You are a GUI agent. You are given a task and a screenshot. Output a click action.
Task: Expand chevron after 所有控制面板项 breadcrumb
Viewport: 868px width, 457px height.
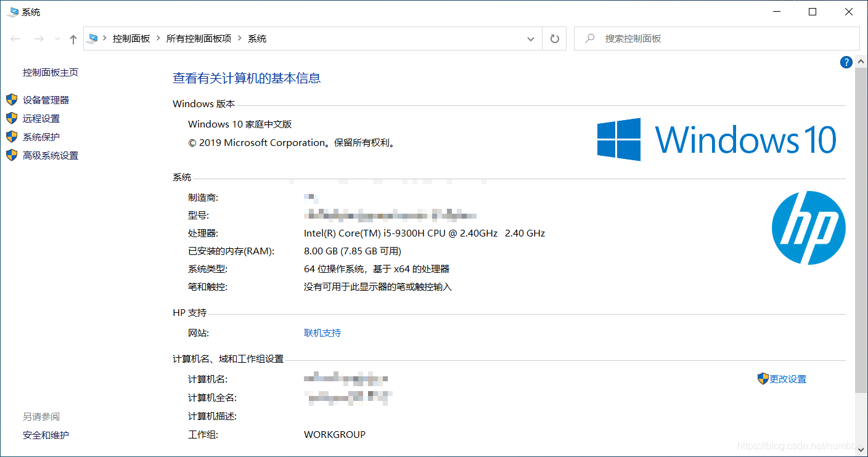240,38
